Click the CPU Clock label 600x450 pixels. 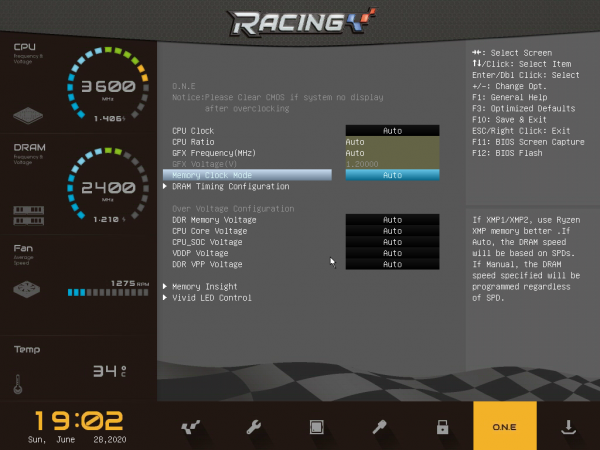click(x=193, y=130)
